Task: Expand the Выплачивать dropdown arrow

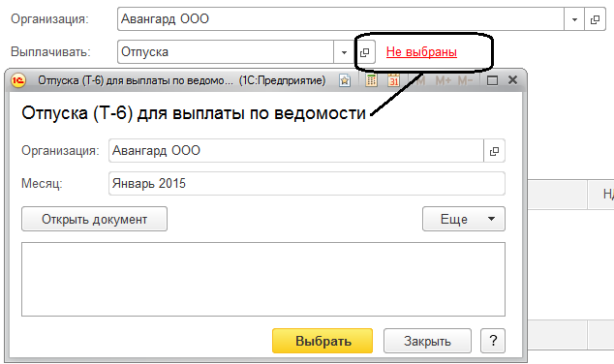Action: tap(344, 52)
